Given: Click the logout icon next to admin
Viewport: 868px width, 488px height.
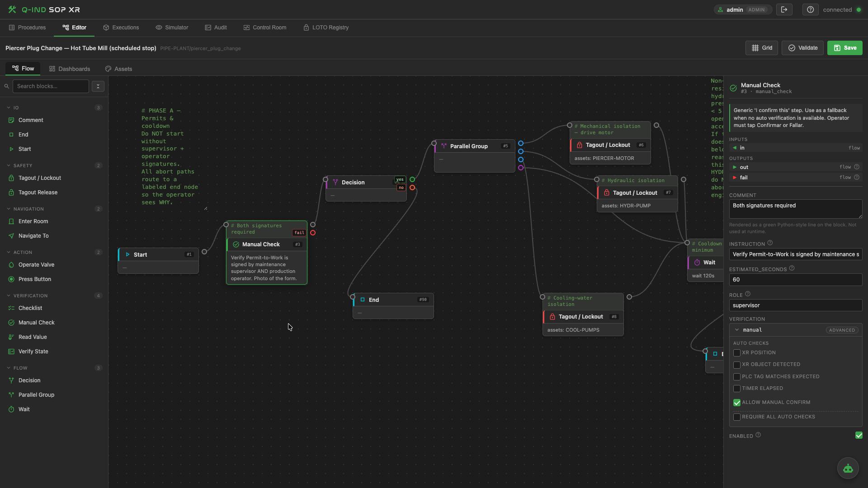Looking at the screenshot, I should (x=784, y=9).
